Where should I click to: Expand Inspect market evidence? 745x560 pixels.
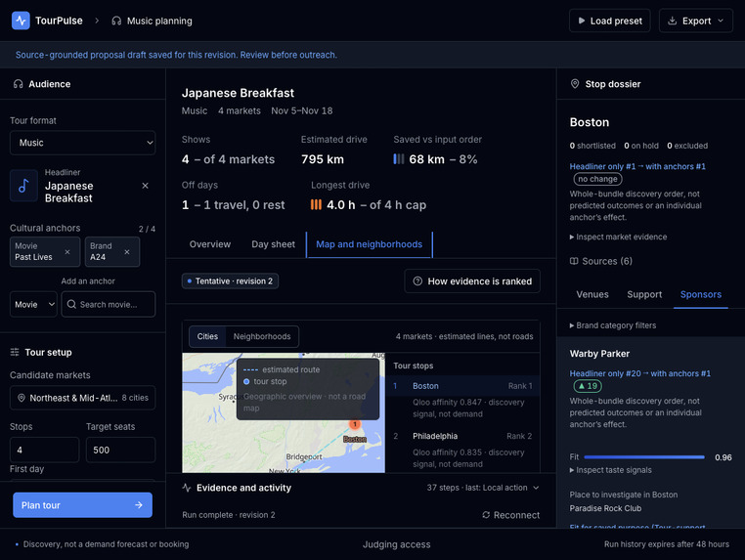coord(618,237)
